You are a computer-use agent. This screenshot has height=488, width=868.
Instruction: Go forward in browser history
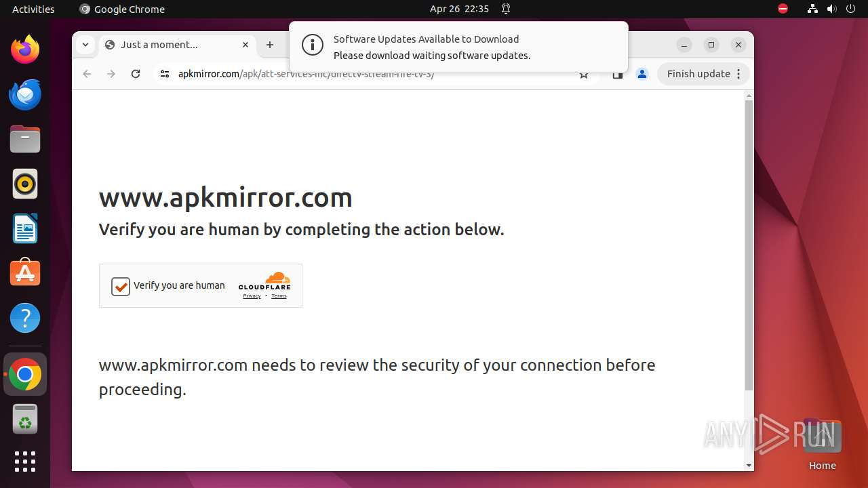click(x=111, y=74)
